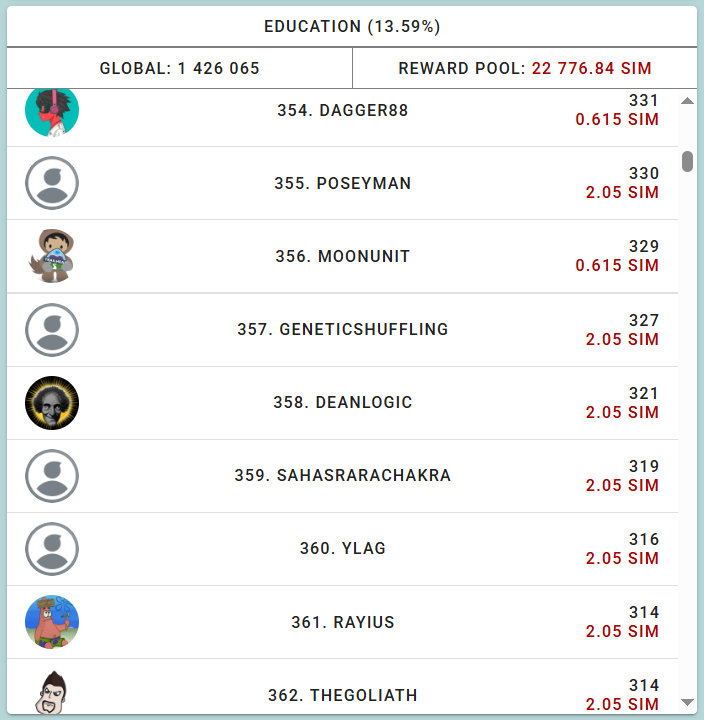The image size is (704, 720).
Task: Click the vertical scrollbar thumb
Action: click(x=687, y=161)
